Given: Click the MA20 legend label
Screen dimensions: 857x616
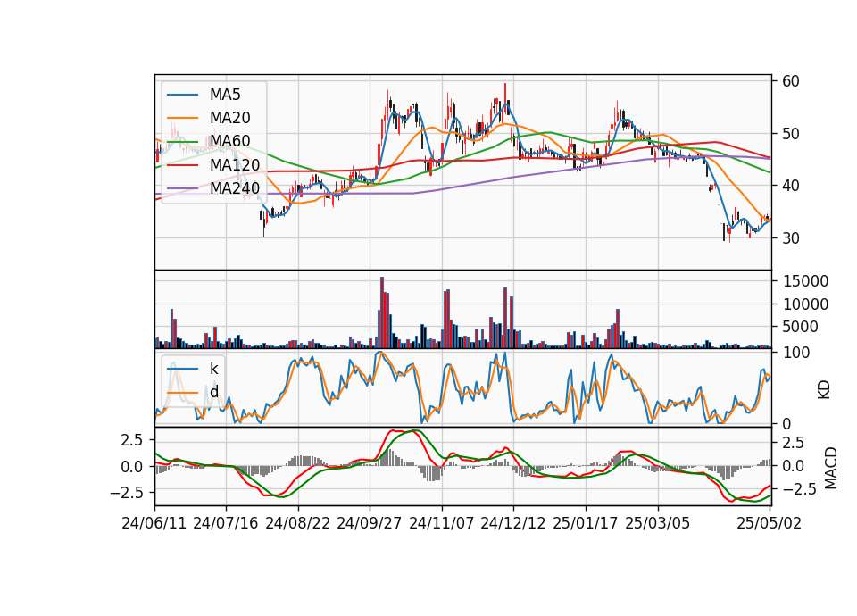Looking at the screenshot, I should coord(230,118).
